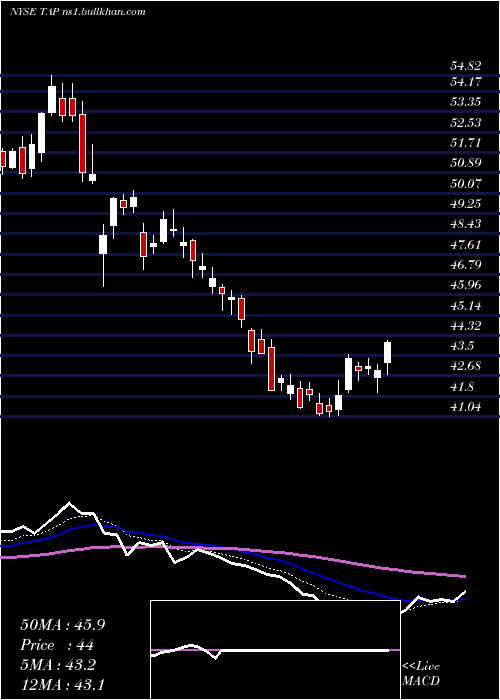This screenshot has width=500, height=700.
Task: Click the 43.5 price label
Action: (x=462, y=346)
